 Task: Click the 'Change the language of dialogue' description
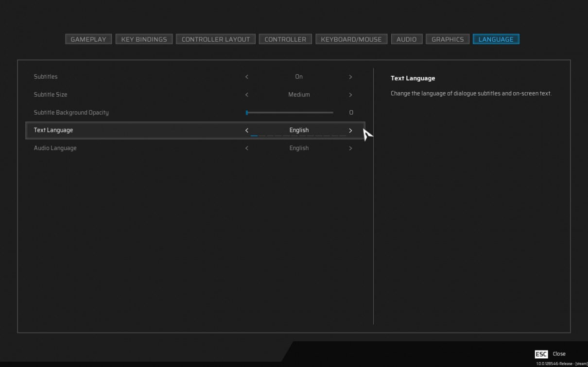pos(471,93)
